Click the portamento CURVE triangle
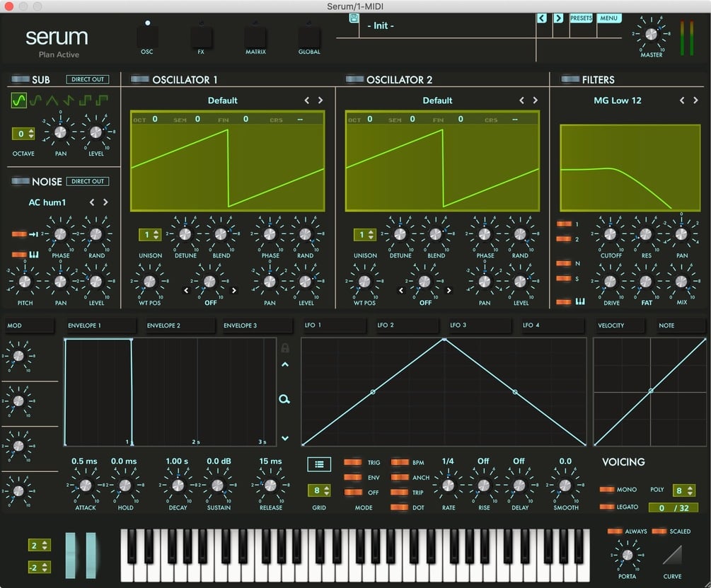Image resolution: width=711 pixels, height=588 pixels. pyautogui.click(x=672, y=555)
